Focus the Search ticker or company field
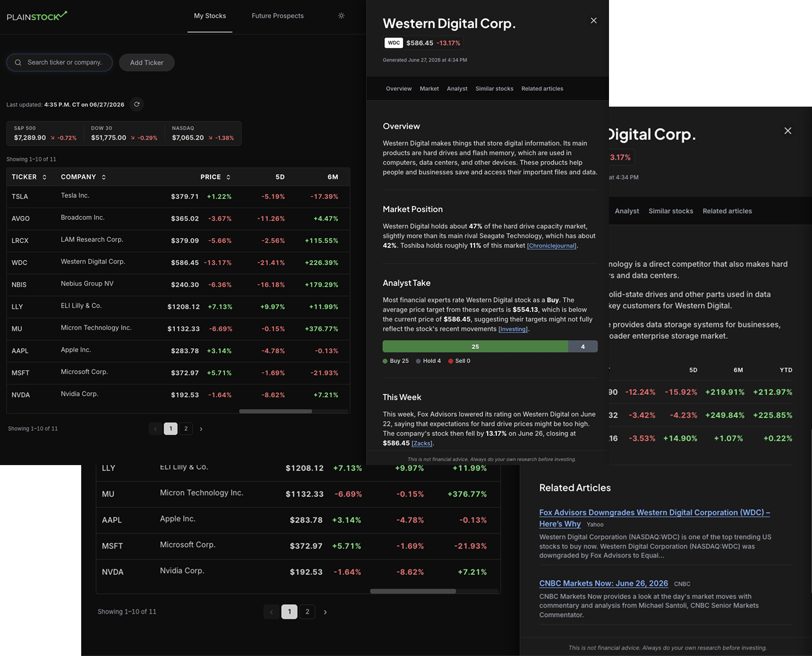 point(59,62)
